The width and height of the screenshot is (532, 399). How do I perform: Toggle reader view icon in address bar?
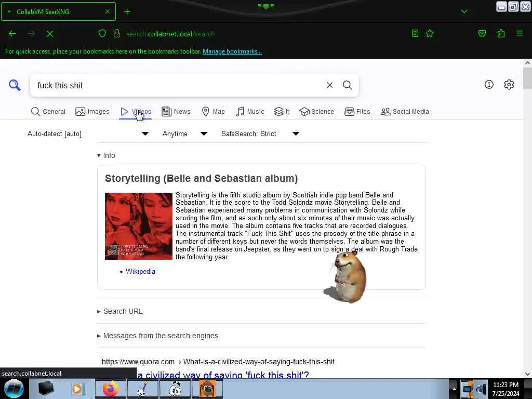pos(415,33)
